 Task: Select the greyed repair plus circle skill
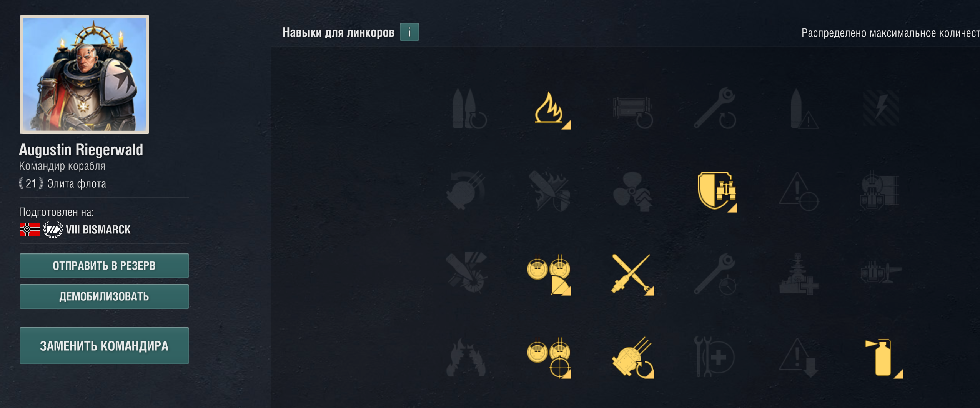715,357
